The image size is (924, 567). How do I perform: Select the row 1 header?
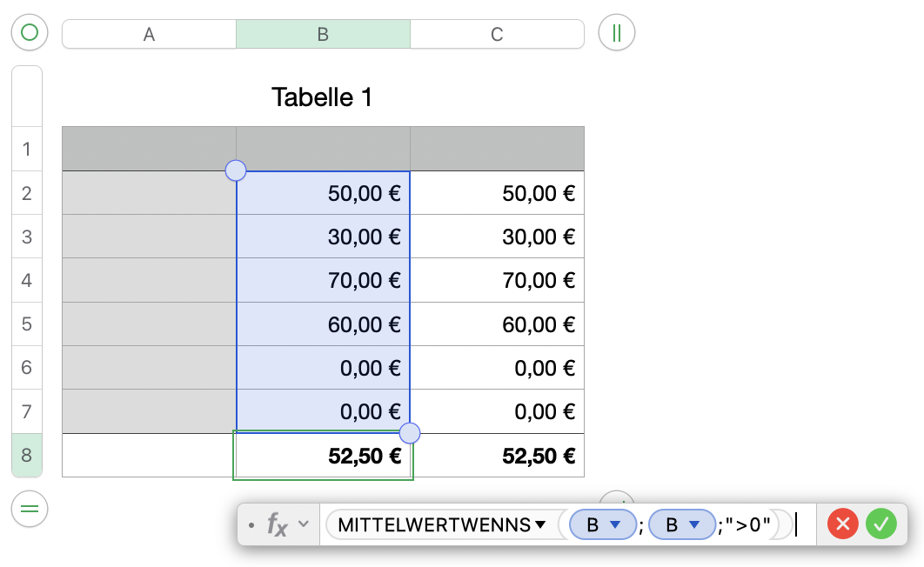(26, 149)
